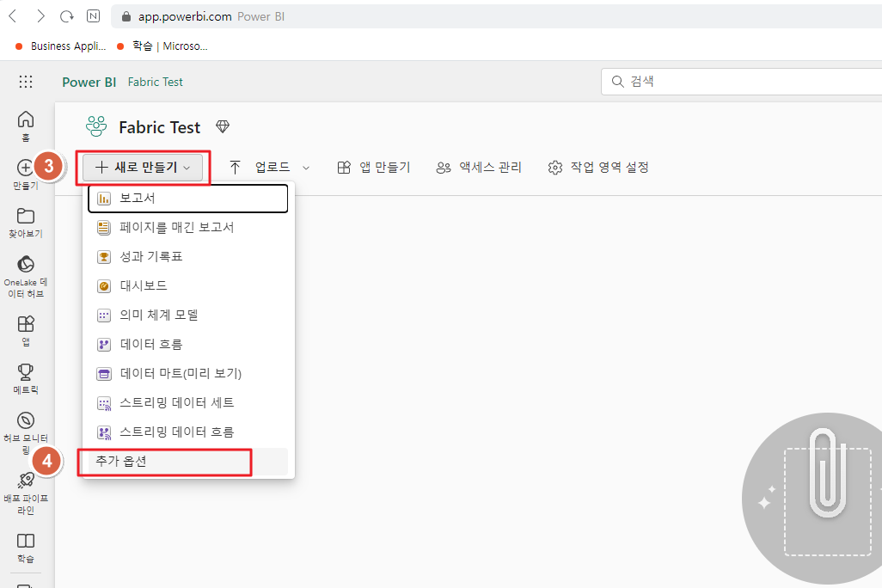Image resolution: width=882 pixels, height=588 pixels.
Task: Select 데이터 흐름 menu item
Action: (x=188, y=345)
